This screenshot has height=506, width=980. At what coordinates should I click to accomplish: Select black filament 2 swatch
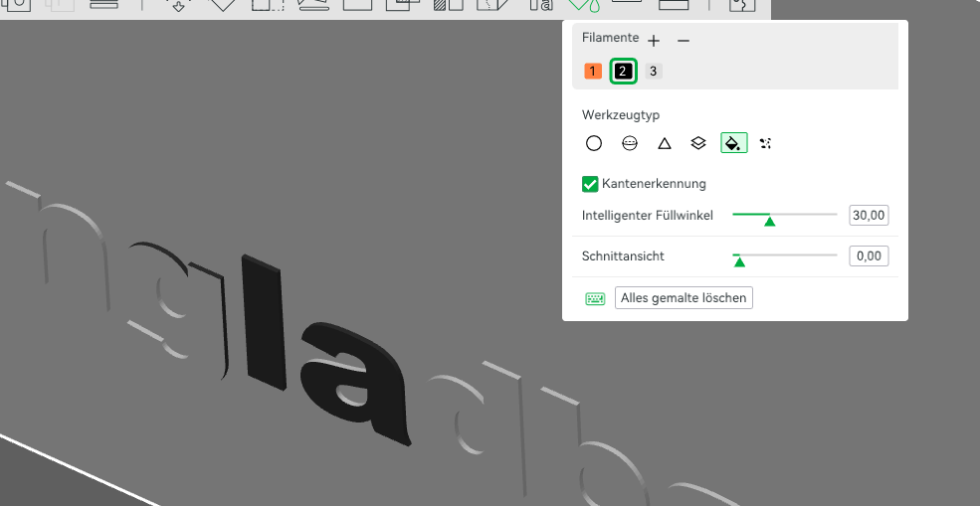pos(623,72)
